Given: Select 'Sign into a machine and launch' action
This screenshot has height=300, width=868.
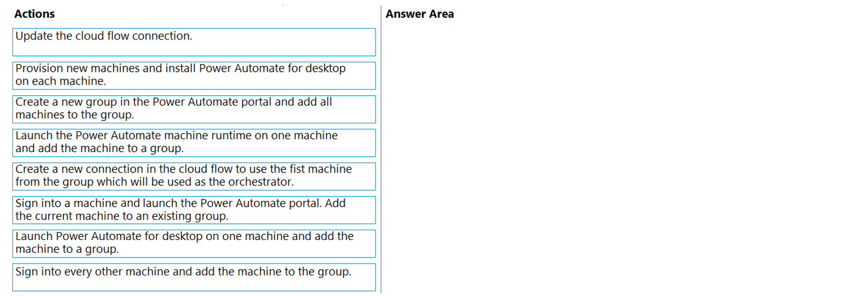Looking at the screenshot, I should (194, 210).
